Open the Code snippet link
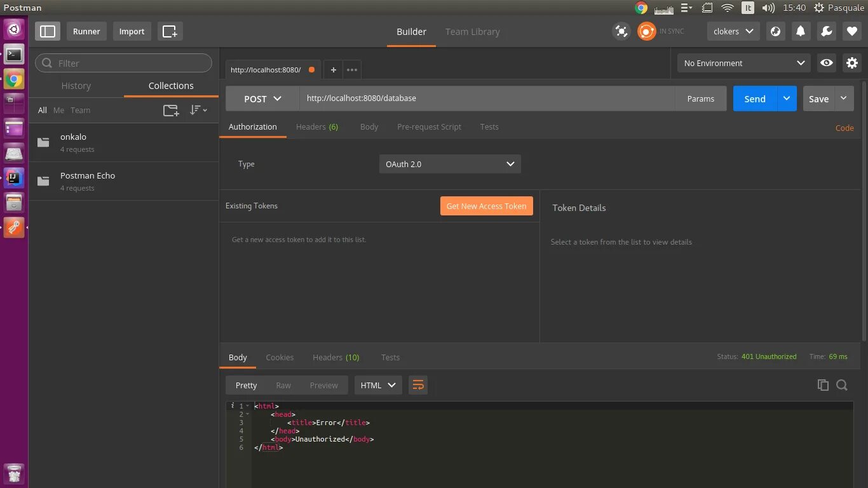The image size is (868, 488). click(x=844, y=128)
